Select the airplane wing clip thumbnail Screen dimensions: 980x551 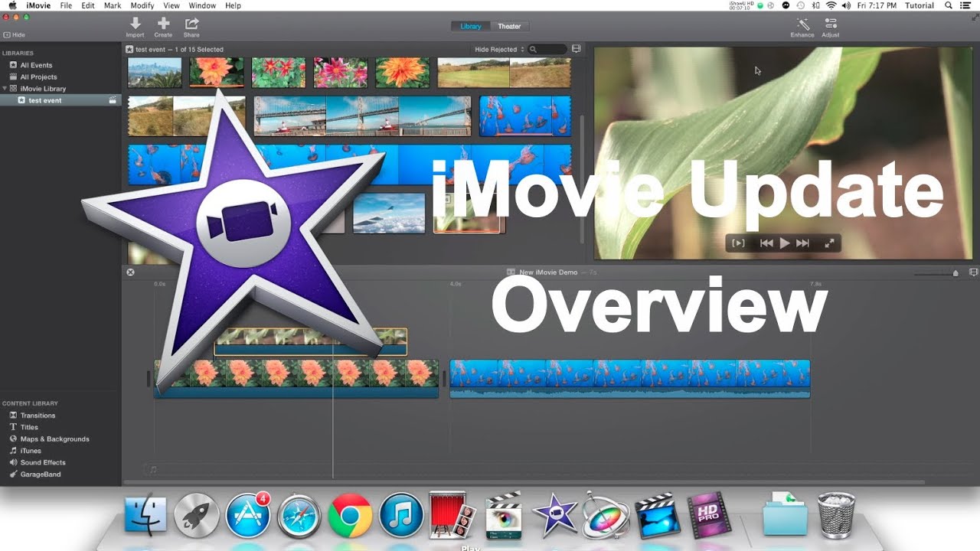389,213
